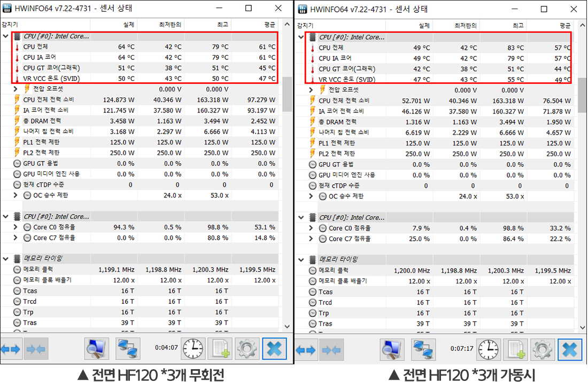Click 52.701 W value in right window

pos(415,101)
